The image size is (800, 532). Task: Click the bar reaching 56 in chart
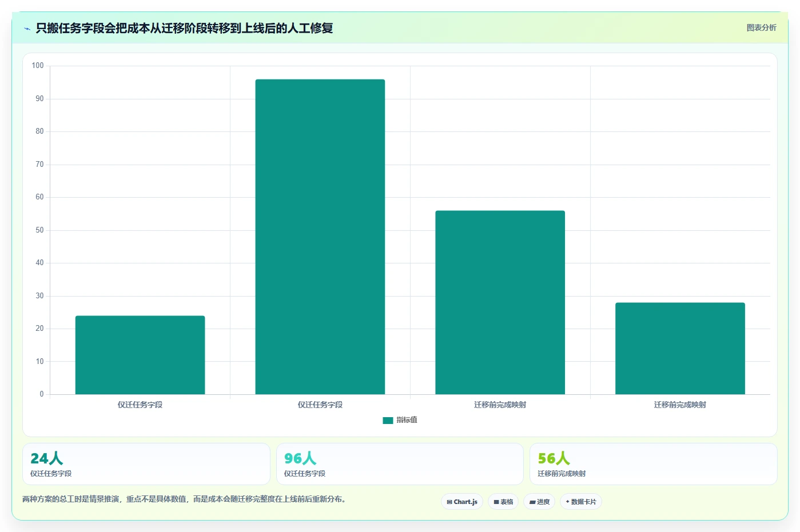tap(500, 302)
